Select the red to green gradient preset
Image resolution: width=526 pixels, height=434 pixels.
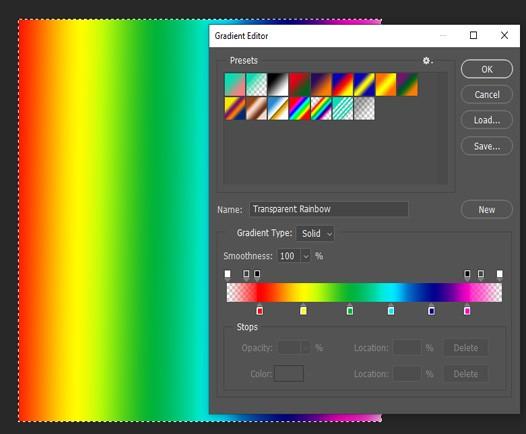pos(300,85)
